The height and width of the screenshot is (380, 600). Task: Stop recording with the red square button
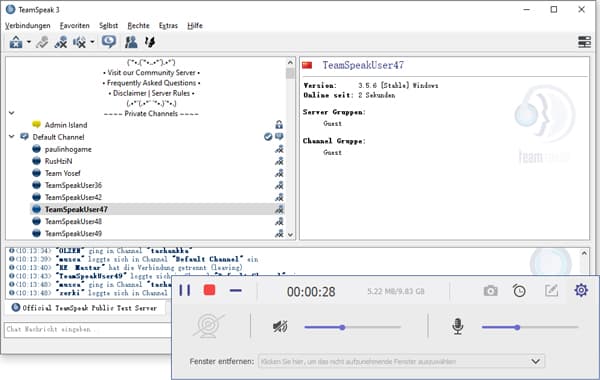click(209, 290)
